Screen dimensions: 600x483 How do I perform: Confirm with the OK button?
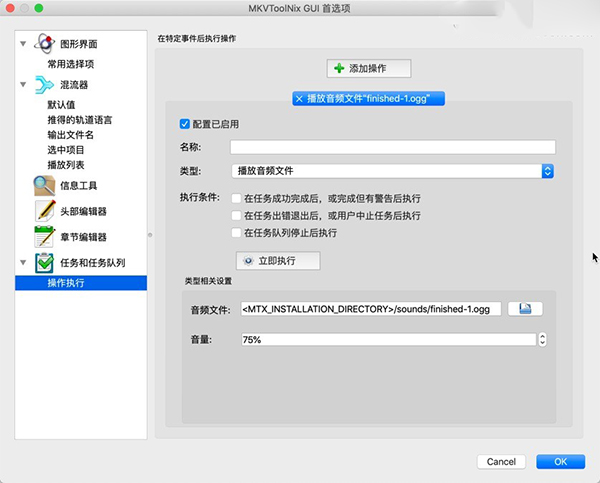pos(561,462)
